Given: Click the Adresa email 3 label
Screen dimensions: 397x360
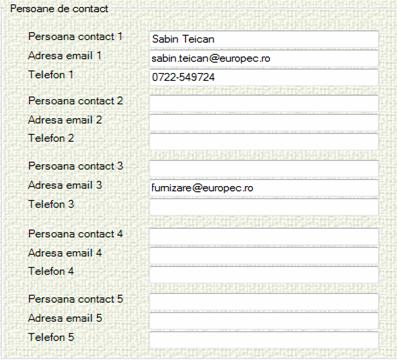Looking at the screenshot, I should 65,185.
